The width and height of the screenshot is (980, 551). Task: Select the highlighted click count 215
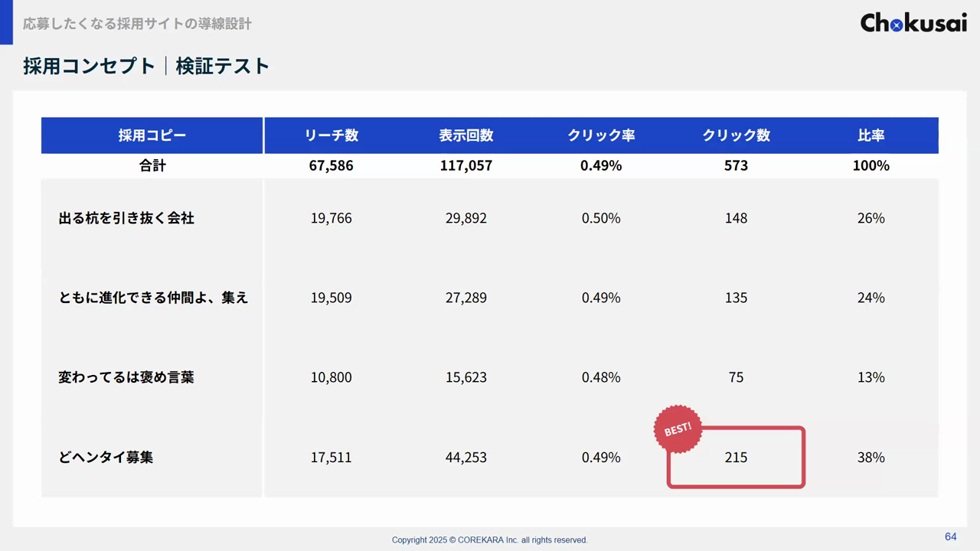[736, 458]
